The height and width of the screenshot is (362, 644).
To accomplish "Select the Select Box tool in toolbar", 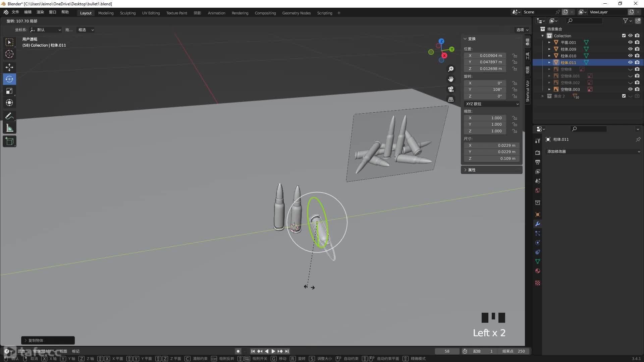I will (x=9, y=42).
